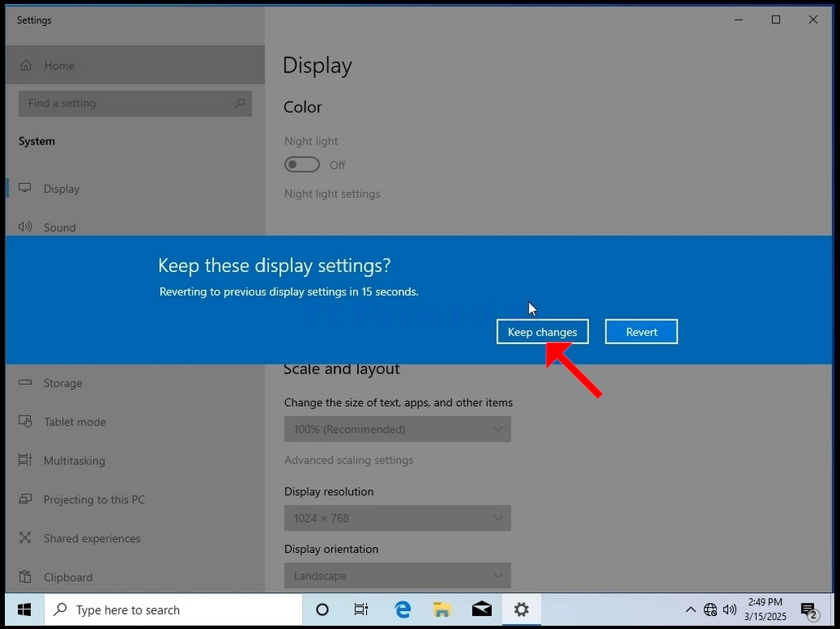This screenshot has width=840, height=629.
Task: Open the Display resolution 1024 × 768 dropdown
Action: [x=397, y=518]
